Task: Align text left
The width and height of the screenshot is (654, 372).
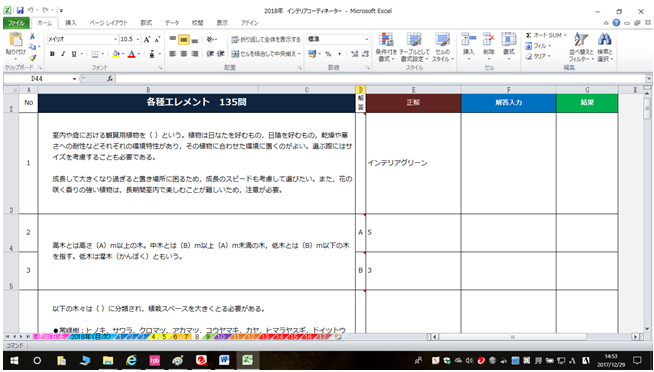Action: [x=173, y=54]
